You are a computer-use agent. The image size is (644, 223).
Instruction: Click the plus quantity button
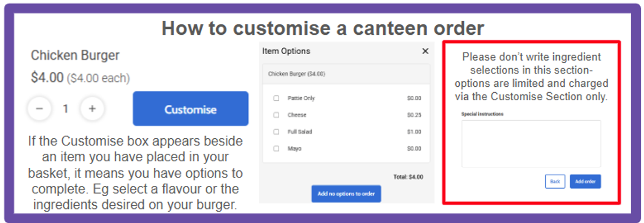[92, 109]
